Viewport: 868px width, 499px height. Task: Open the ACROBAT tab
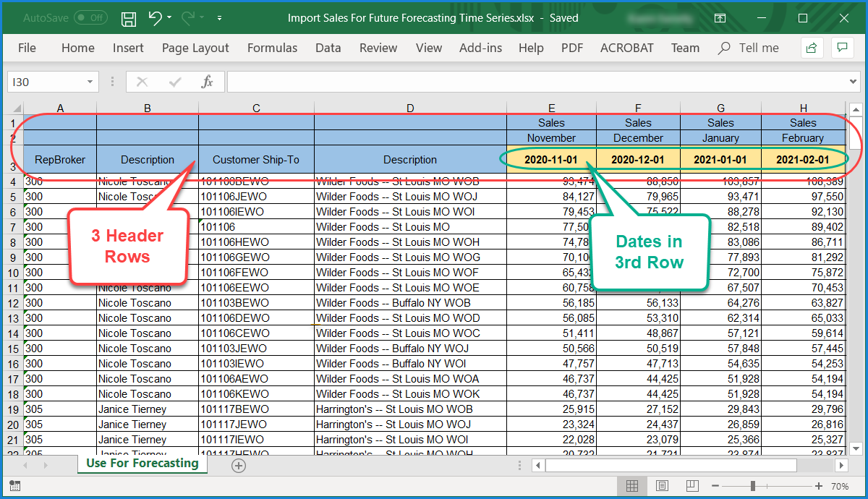click(x=626, y=48)
